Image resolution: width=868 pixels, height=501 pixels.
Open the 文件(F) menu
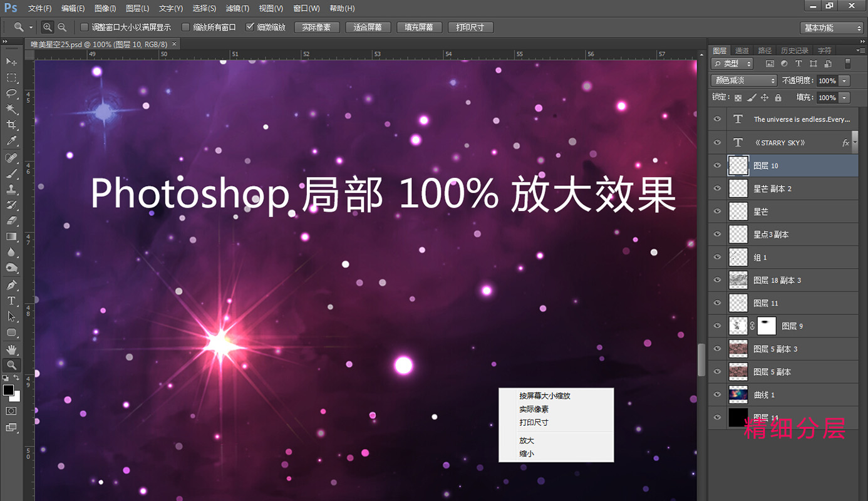pos(39,8)
